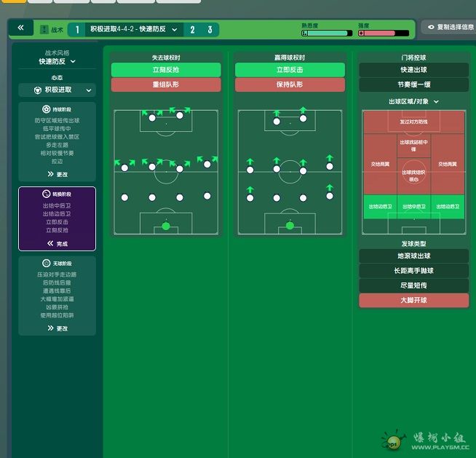
Task: Click the 强度 intensity bar icon
Action: point(362,33)
